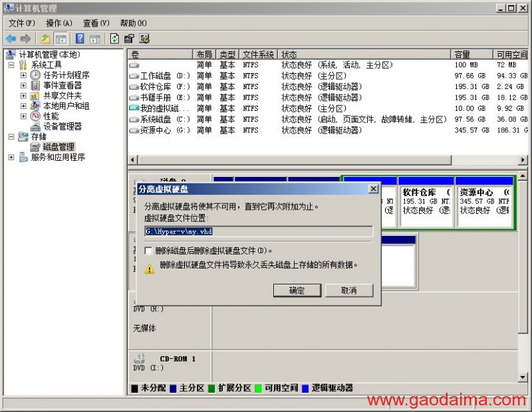The width and height of the screenshot is (532, 412).
Task: Select the 设备管理器 icon
Action: tap(35, 126)
